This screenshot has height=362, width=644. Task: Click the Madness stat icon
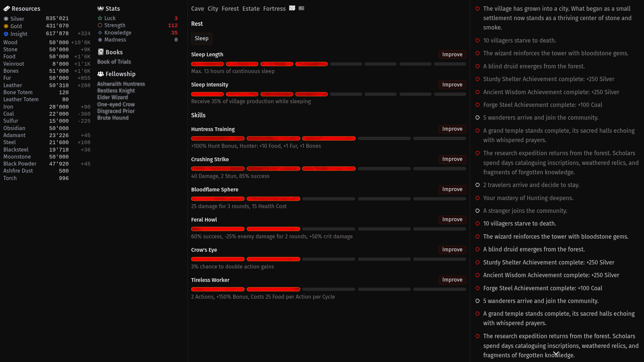(x=100, y=40)
